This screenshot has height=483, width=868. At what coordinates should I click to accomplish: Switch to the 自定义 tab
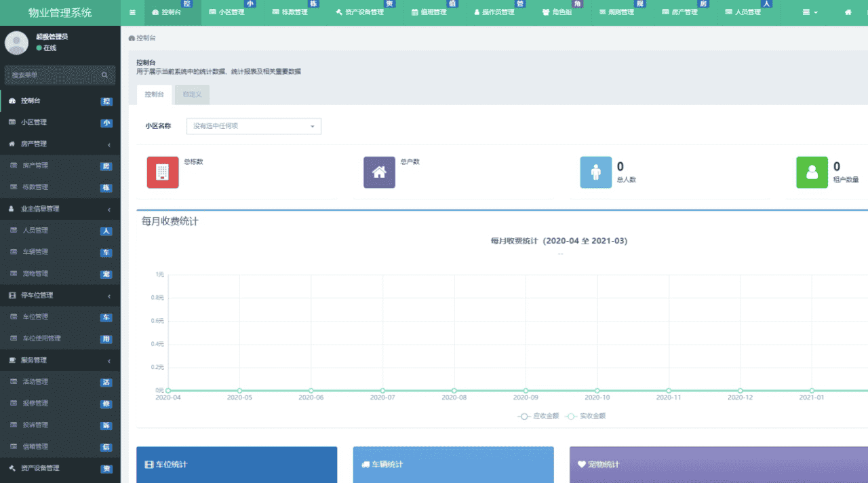[192, 94]
